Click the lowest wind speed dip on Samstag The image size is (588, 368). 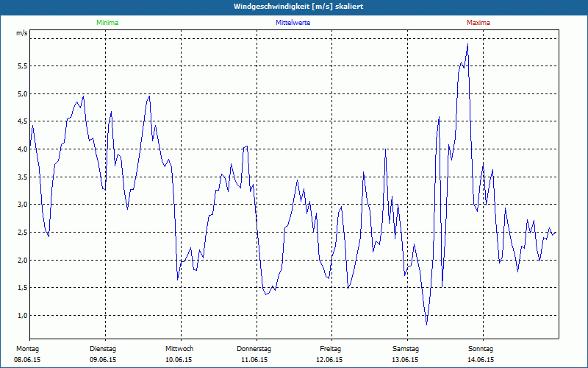[426, 324]
